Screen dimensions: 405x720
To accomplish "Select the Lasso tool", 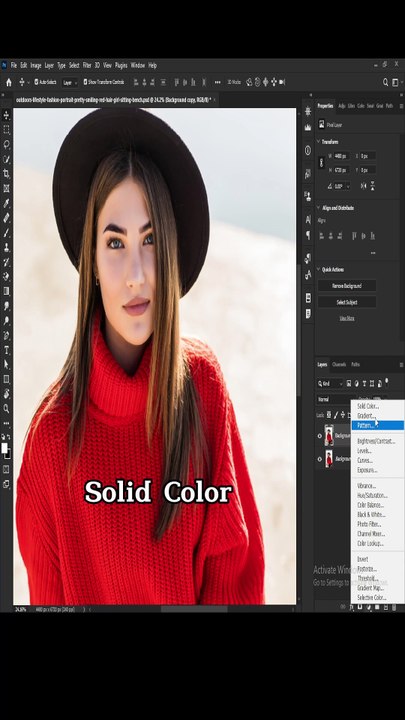I will pyautogui.click(x=6, y=144).
